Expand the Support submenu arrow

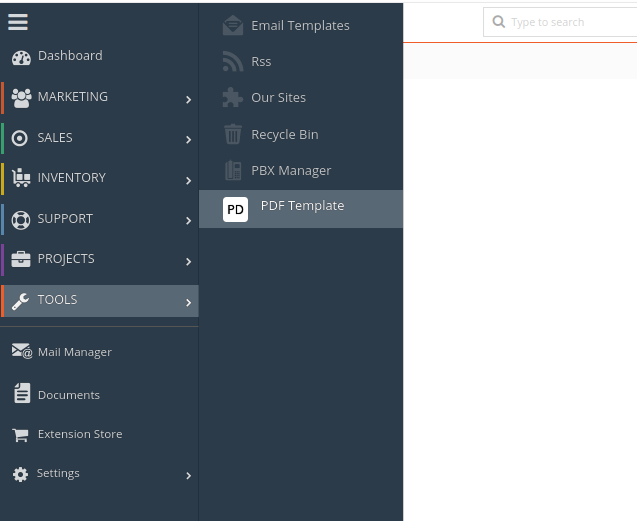pos(188,221)
